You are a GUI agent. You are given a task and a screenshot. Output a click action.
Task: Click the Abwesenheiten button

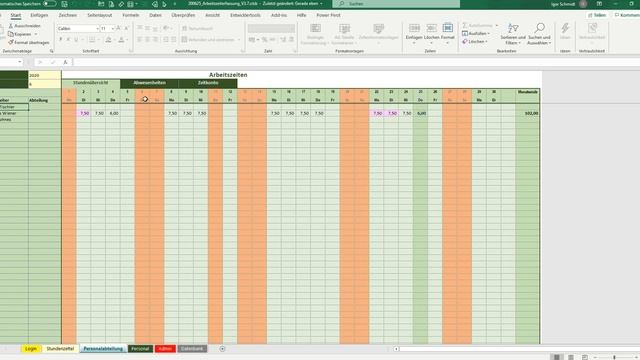coord(149,83)
